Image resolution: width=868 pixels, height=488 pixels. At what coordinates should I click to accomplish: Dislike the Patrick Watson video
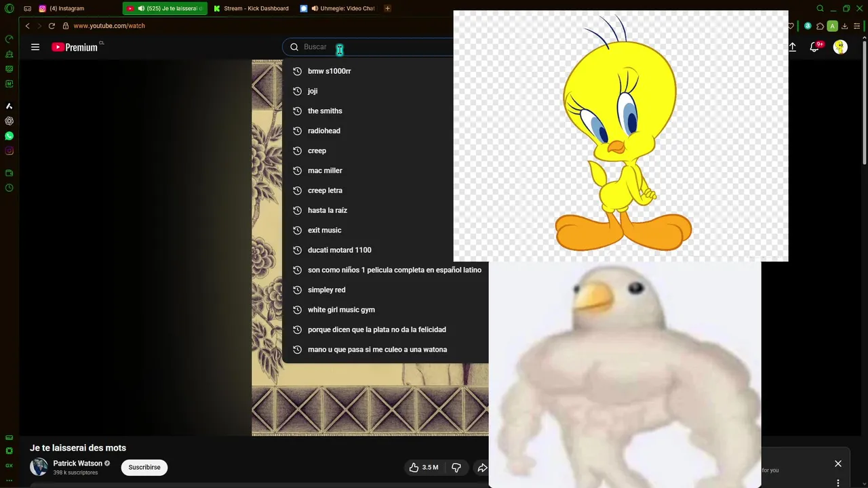pyautogui.click(x=456, y=468)
